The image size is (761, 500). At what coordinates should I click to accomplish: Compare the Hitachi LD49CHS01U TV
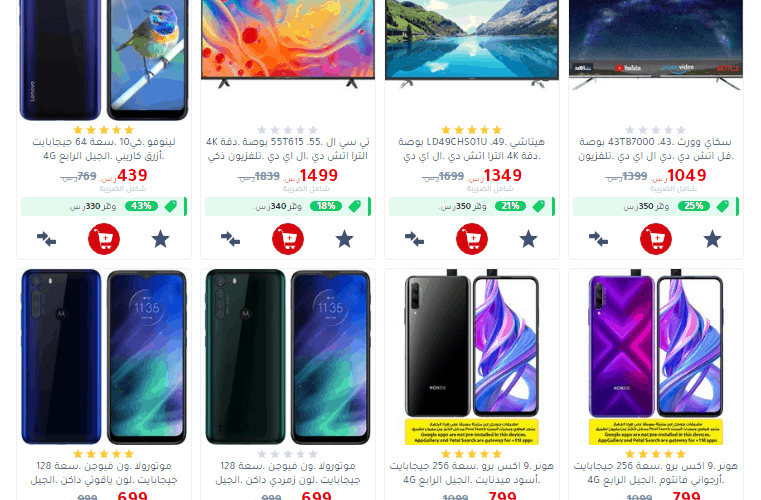(x=414, y=239)
